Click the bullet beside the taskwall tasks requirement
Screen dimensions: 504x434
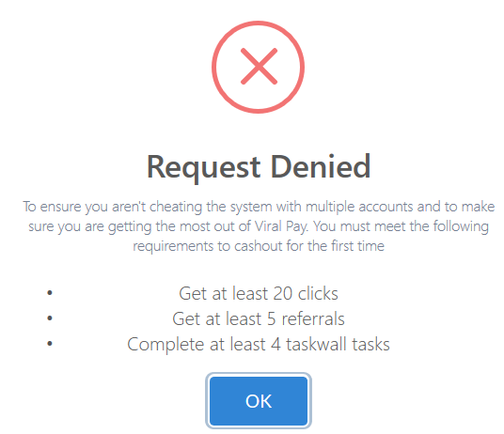pyautogui.click(x=50, y=344)
